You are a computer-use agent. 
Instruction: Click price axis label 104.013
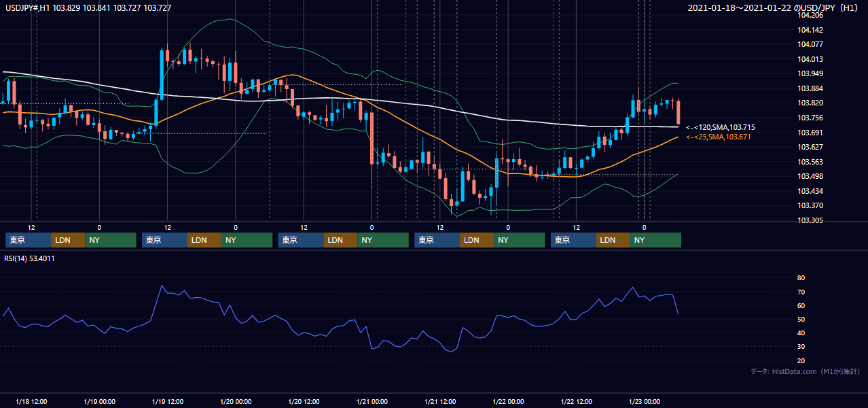click(x=811, y=59)
